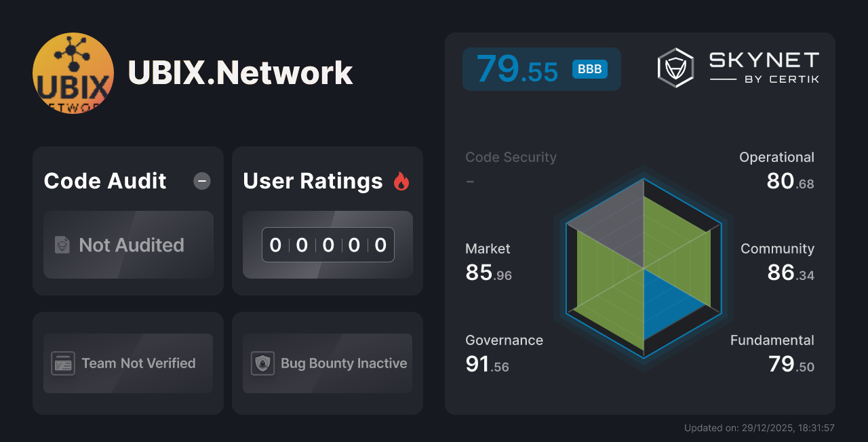The width and height of the screenshot is (868, 442).
Task: Select the 00000 user rating counter
Action: coord(328,245)
